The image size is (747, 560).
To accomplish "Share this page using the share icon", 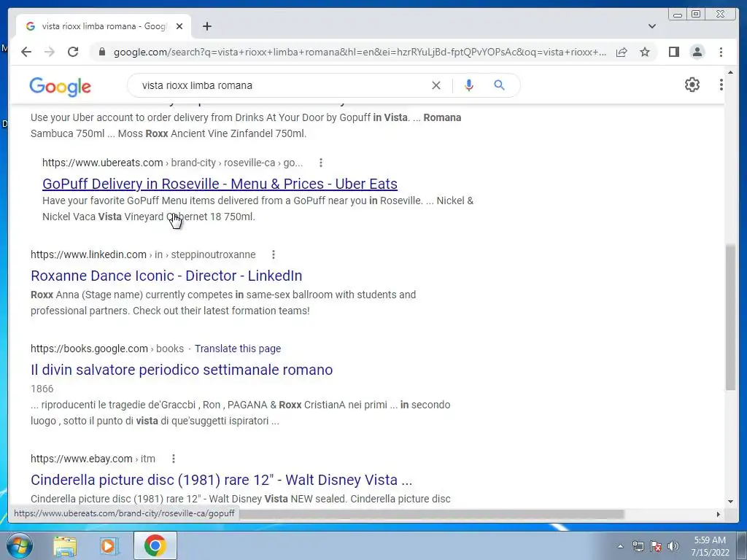I will pyautogui.click(x=622, y=52).
